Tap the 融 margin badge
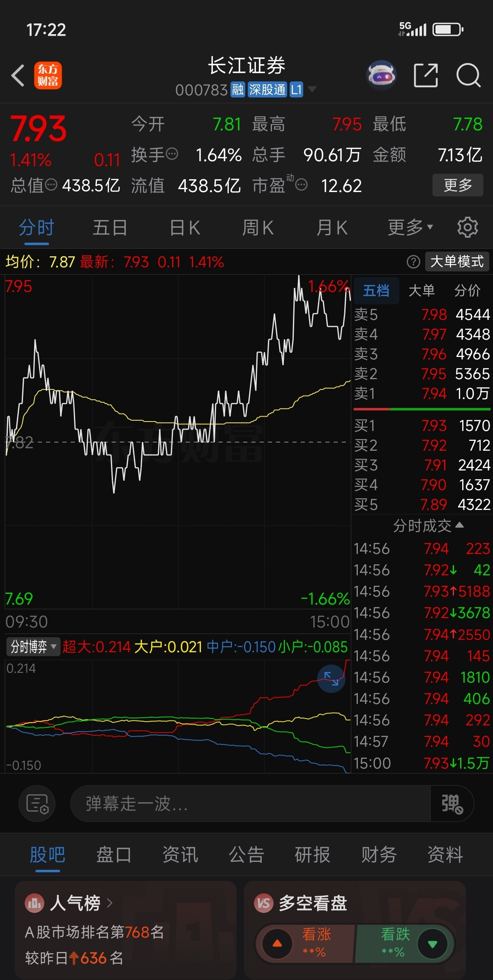The image size is (493, 980). (x=237, y=89)
